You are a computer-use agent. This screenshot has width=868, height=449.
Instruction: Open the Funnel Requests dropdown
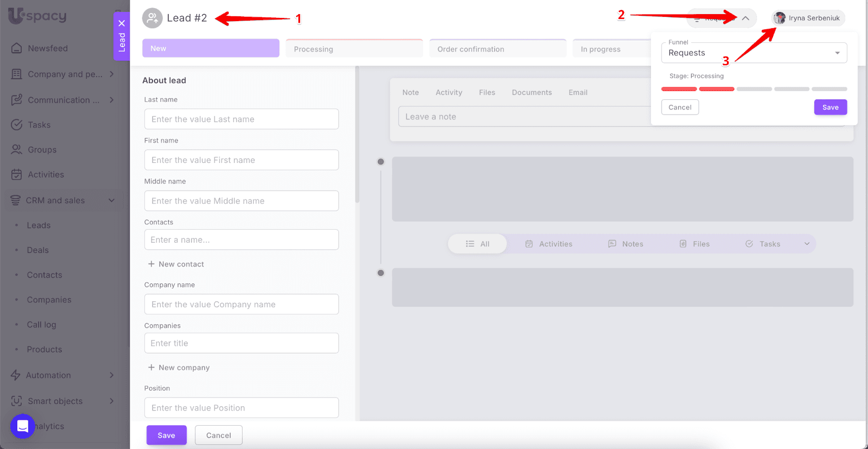click(x=754, y=53)
